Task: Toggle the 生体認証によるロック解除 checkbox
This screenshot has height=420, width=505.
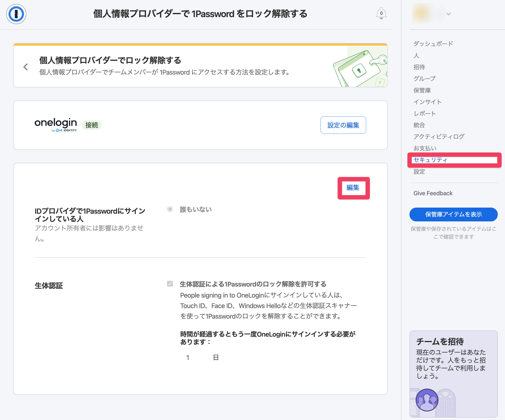Action: pos(170,284)
